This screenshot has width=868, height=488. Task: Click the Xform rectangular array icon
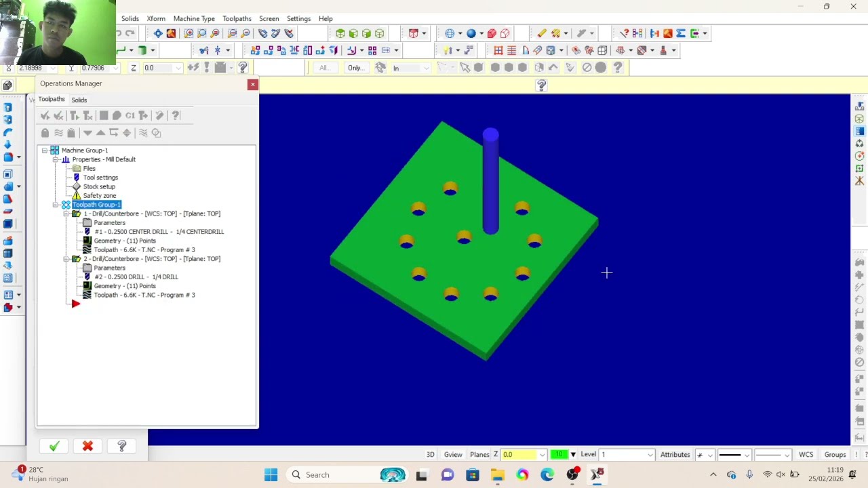(372, 50)
